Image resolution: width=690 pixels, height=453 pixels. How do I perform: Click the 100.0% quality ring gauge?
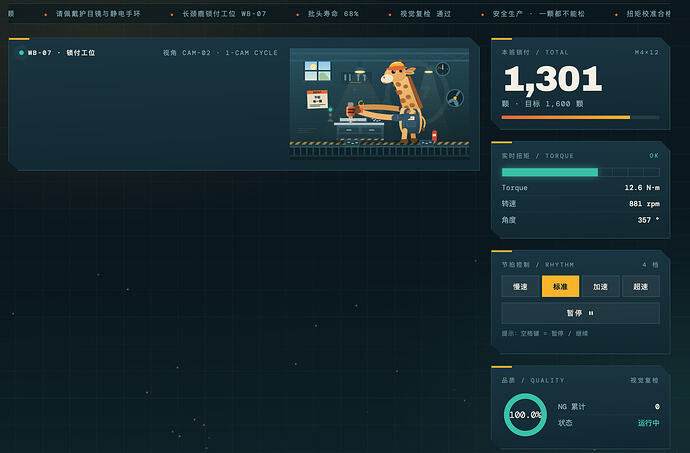point(525,415)
